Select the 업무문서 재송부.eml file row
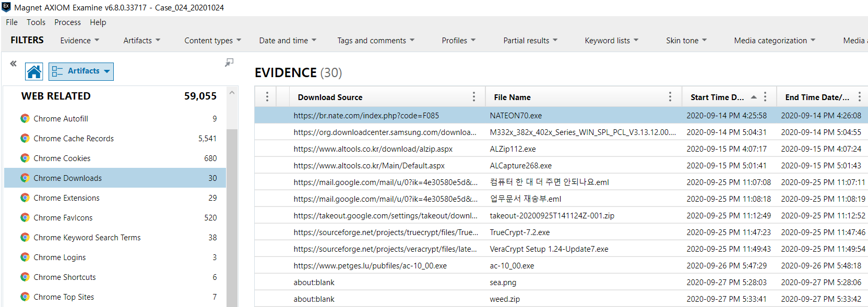868x307 pixels. click(561, 199)
